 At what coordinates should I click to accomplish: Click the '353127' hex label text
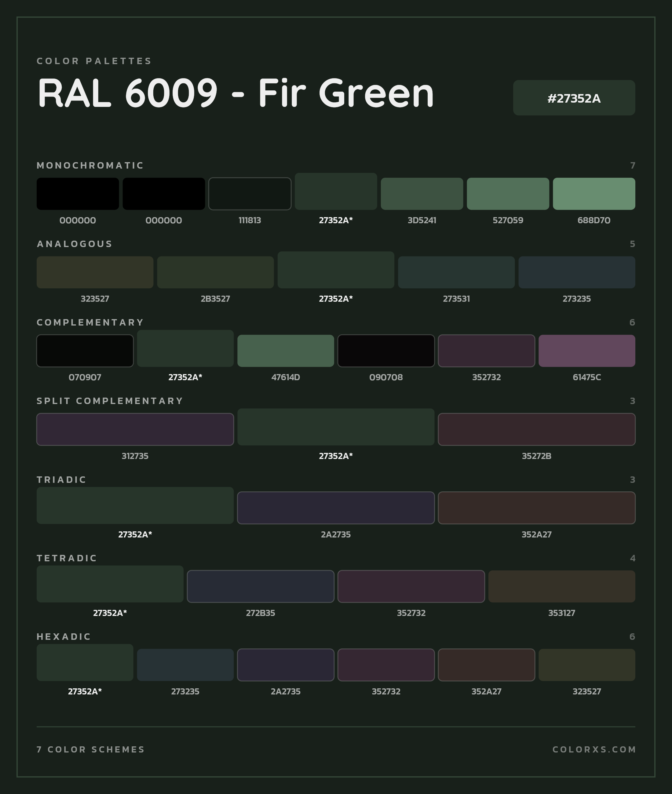pos(561,613)
